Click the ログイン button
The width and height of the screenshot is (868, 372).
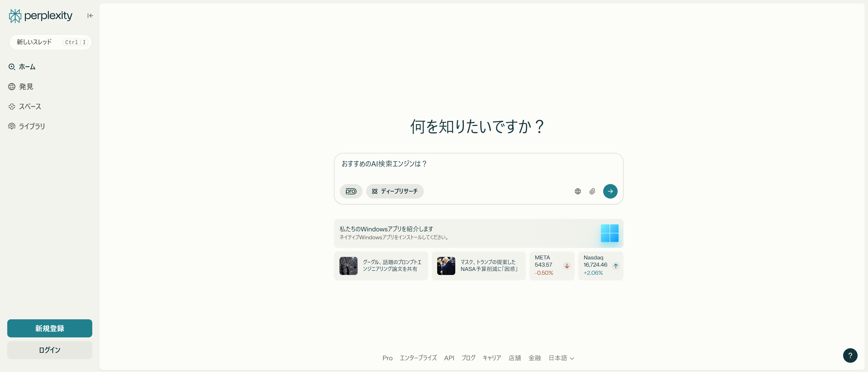50,350
